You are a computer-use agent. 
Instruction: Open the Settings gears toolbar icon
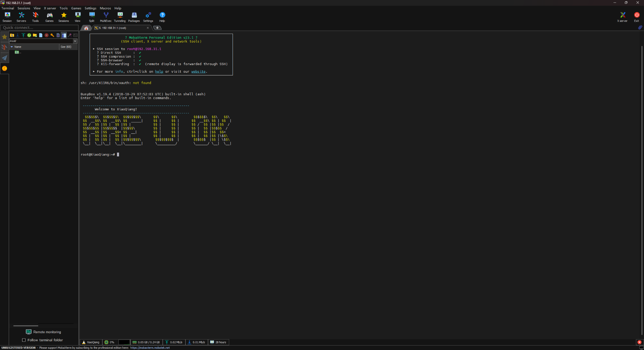tap(148, 17)
